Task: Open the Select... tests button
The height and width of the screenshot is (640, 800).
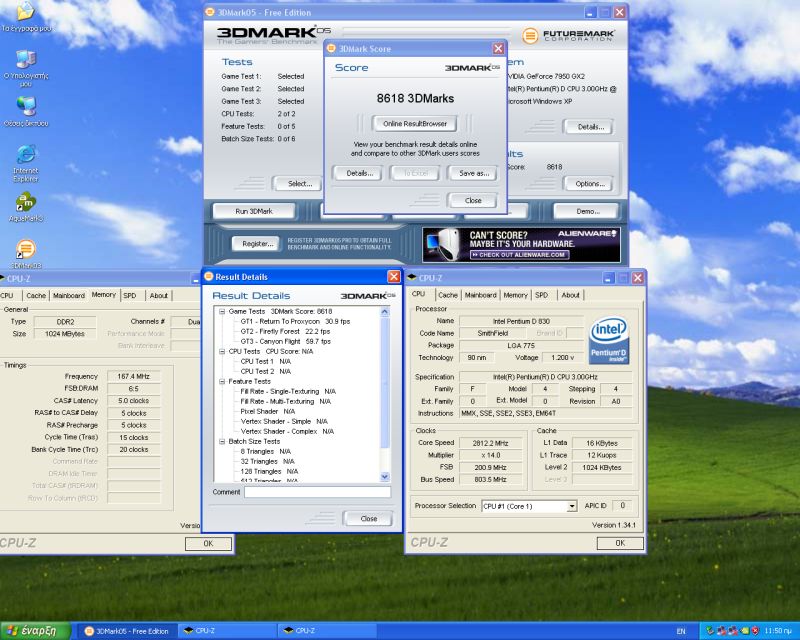Action: pos(299,184)
